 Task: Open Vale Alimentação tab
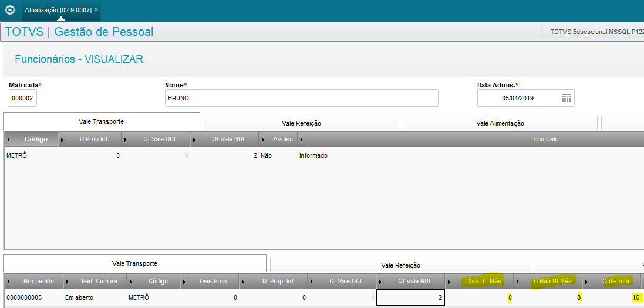[500, 123]
